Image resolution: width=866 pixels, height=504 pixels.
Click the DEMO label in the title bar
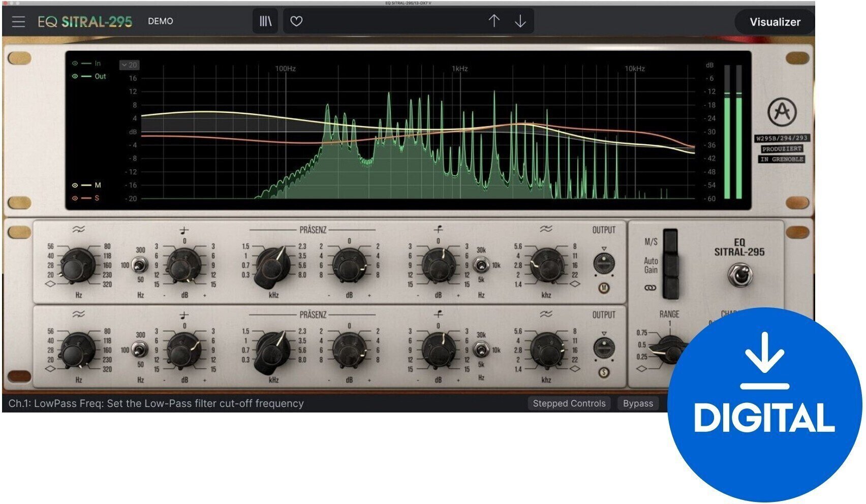160,21
